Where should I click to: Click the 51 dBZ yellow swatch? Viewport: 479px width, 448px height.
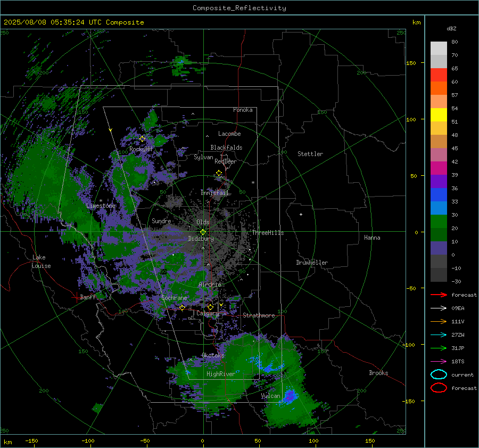[439, 115]
